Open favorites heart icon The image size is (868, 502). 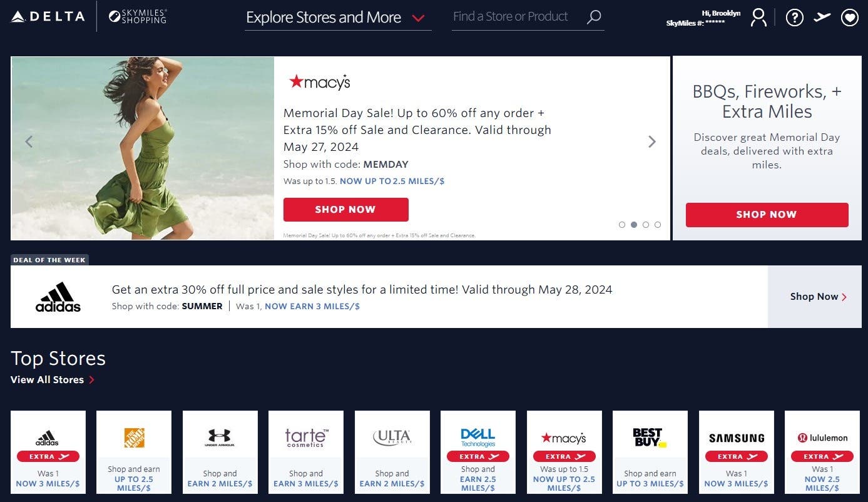coord(849,18)
